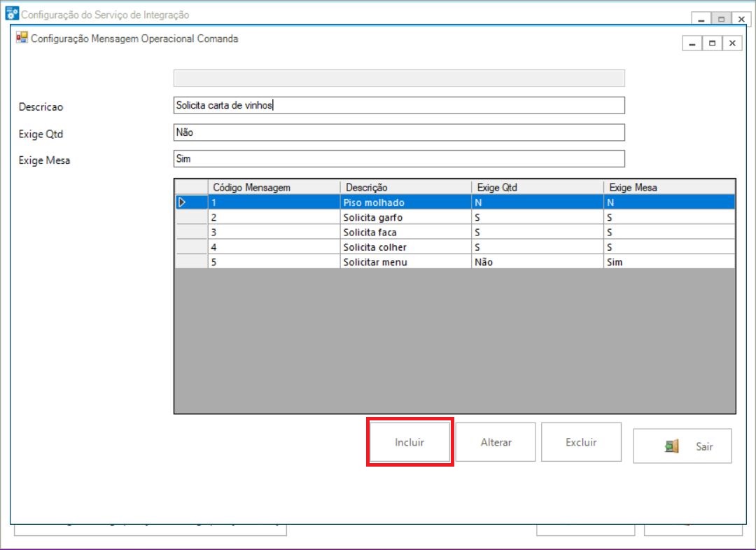Focus the Exige Mesa input field
The height and width of the screenshot is (550, 756).
pyautogui.click(x=399, y=159)
